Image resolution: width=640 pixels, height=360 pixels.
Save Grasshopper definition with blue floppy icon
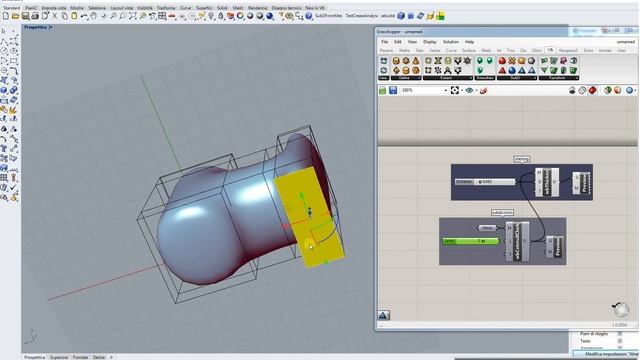pos(393,90)
